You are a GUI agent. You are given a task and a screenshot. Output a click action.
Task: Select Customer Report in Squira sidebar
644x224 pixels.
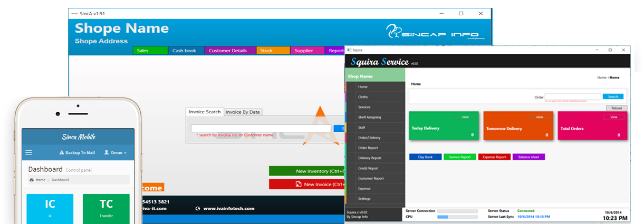[x=375, y=178]
